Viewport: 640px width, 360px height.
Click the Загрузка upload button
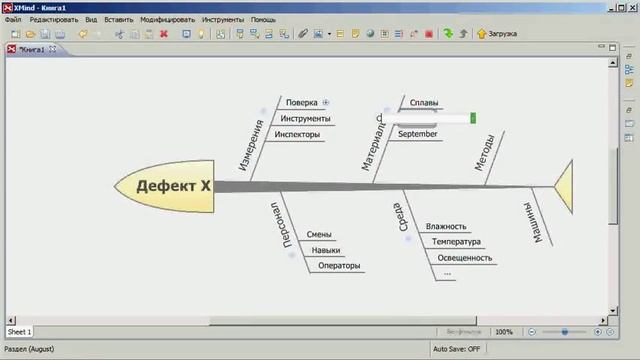(497, 34)
